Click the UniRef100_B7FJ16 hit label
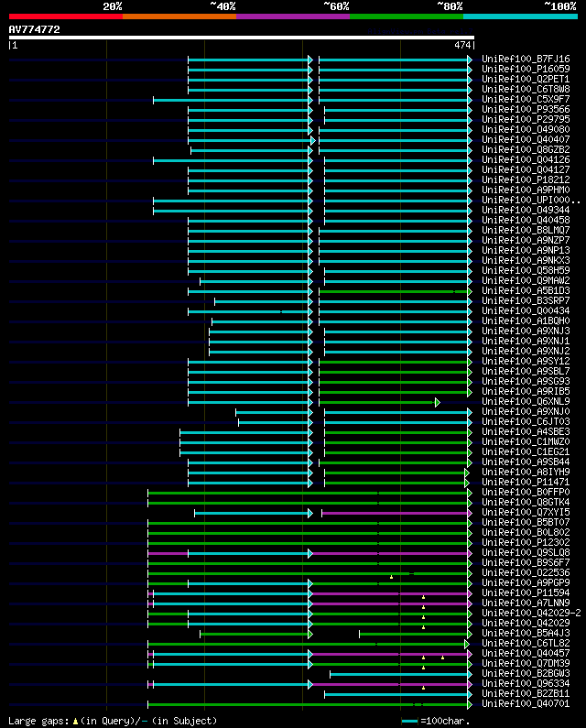 526,59
